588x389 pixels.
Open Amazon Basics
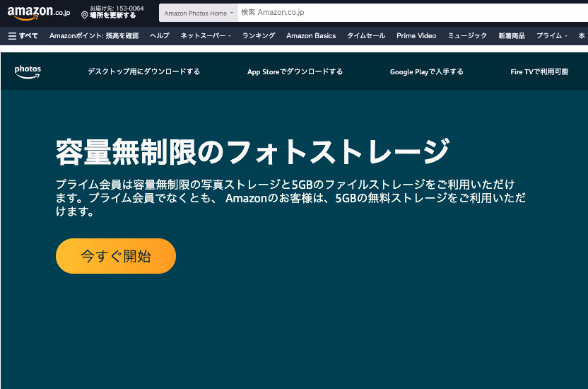311,35
